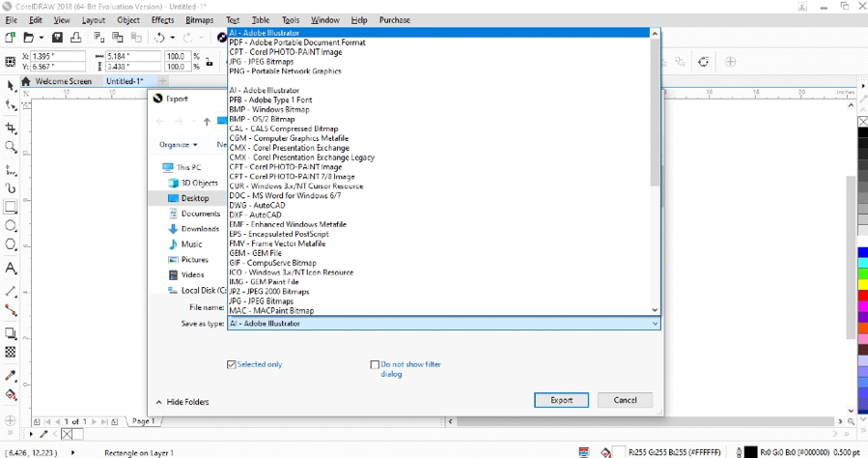Click the object width input field
868x458 pixels.
pyautogui.click(x=133, y=56)
